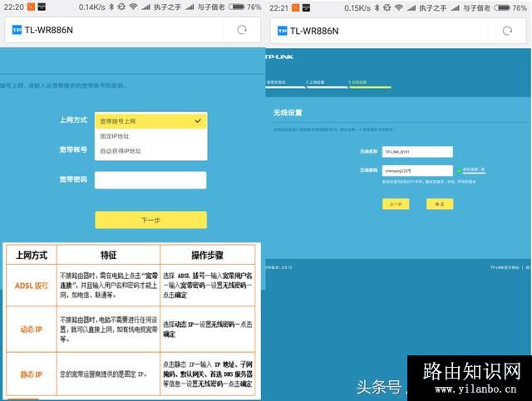Focus the 宽带密码 input field
The width and height of the screenshot is (532, 401).
point(150,180)
